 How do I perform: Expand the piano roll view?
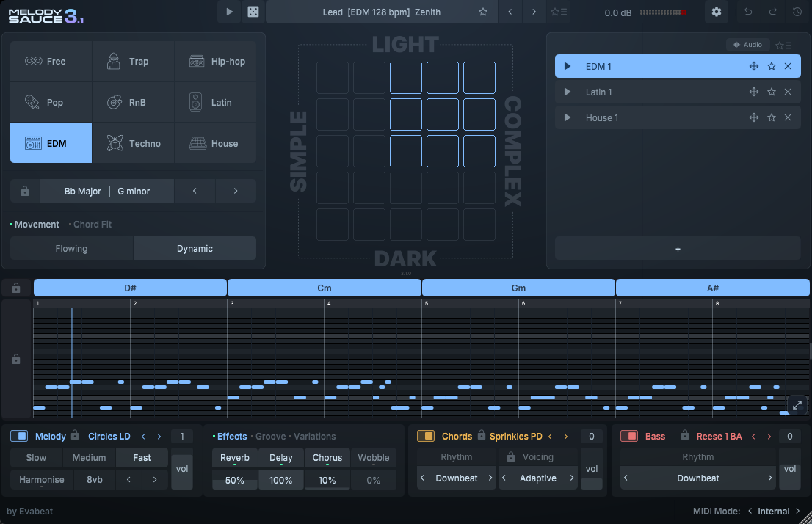pyautogui.click(x=797, y=405)
